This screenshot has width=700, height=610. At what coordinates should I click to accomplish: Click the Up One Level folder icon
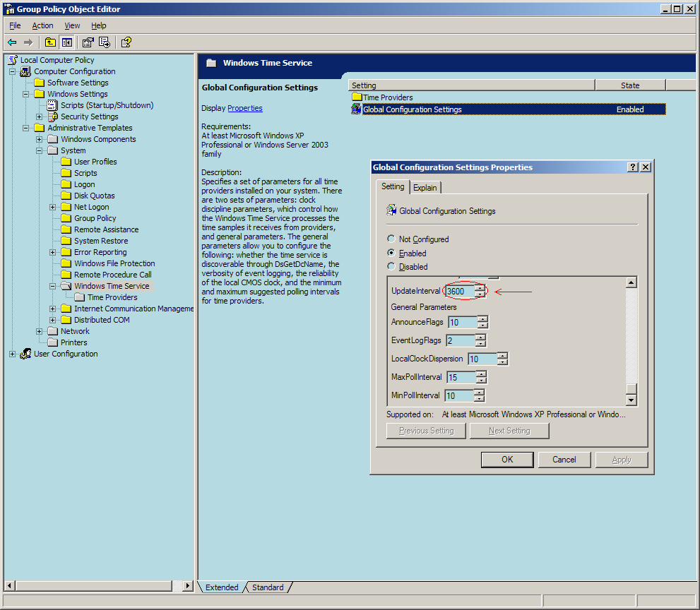click(x=51, y=42)
